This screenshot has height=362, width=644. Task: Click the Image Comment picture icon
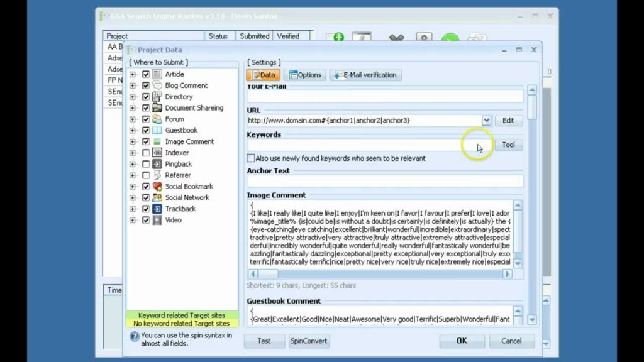[157, 141]
